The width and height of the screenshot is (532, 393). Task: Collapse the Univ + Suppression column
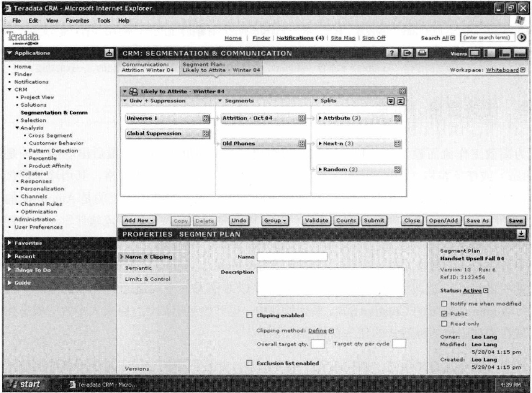pos(125,101)
